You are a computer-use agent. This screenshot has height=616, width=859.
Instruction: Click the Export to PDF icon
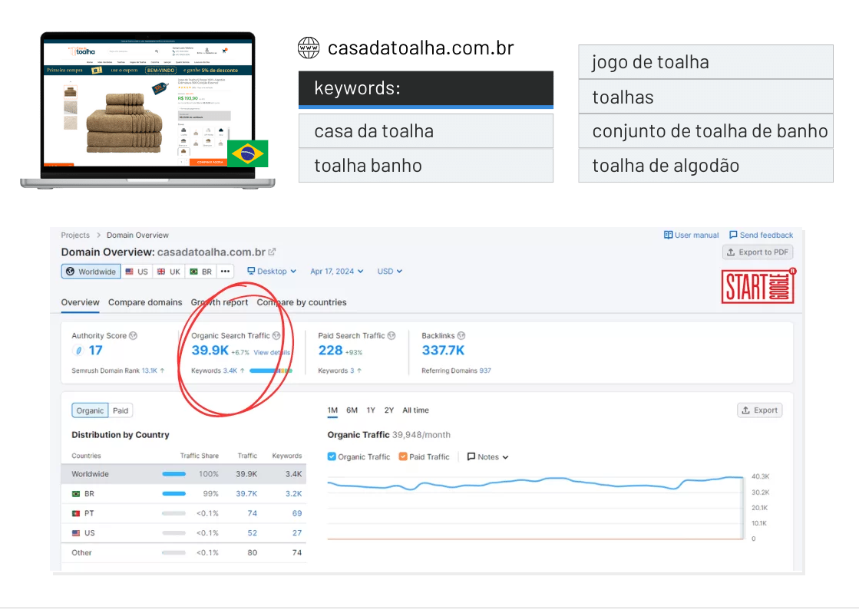coord(731,252)
